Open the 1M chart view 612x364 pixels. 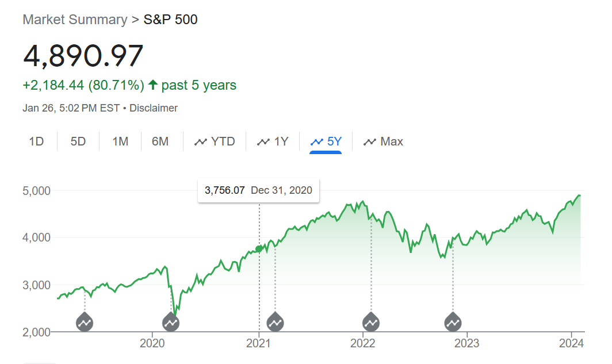[120, 141]
